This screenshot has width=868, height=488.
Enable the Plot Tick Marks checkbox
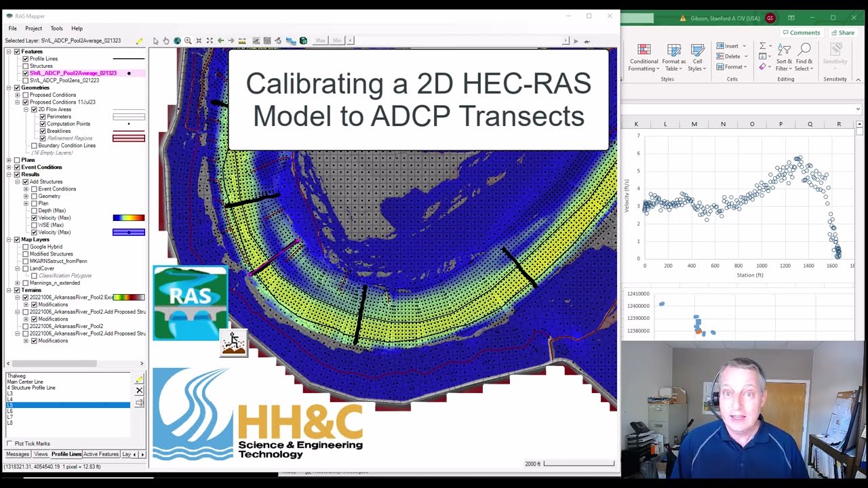(x=9, y=444)
